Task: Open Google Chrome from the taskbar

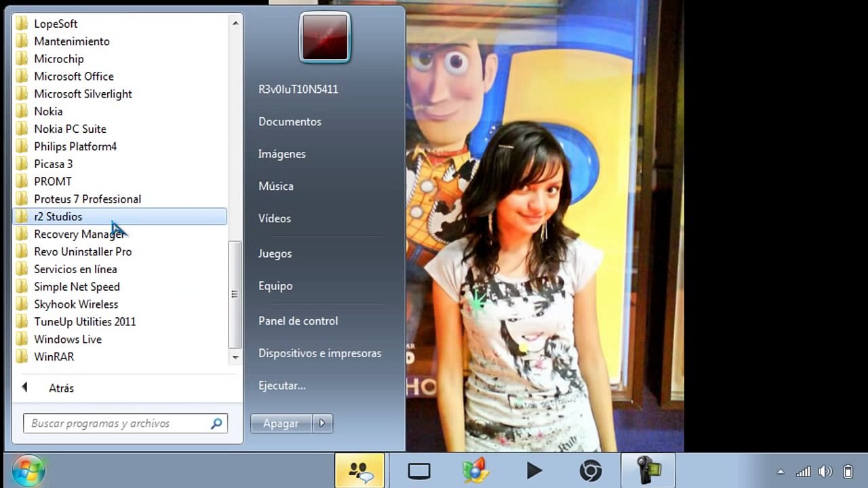Action: (590, 470)
